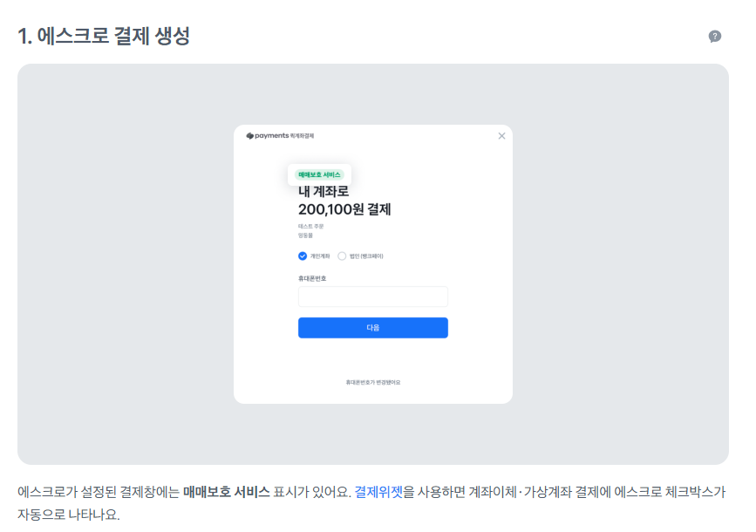The image size is (756, 532).
Task: Click the green 매매보호 서비스 badge
Action: coord(319,174)
